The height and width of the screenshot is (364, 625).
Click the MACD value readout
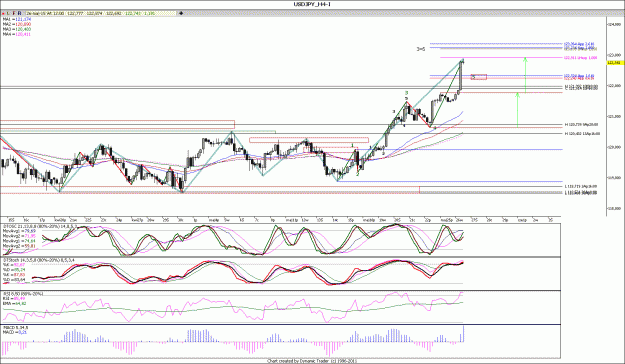pyautogui.click(x=14, y=332)
